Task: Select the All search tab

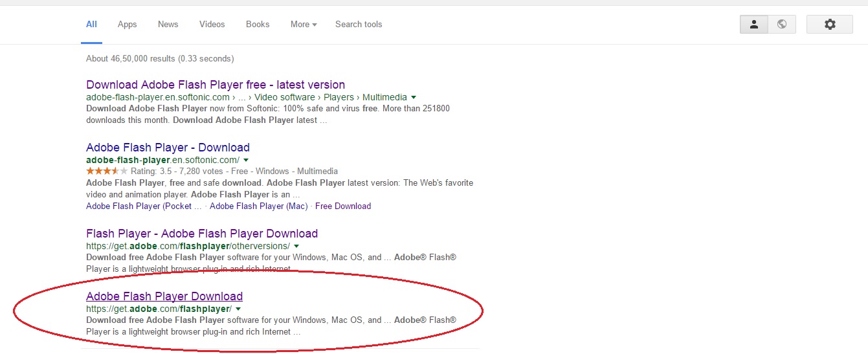Action: click(91, 25)
